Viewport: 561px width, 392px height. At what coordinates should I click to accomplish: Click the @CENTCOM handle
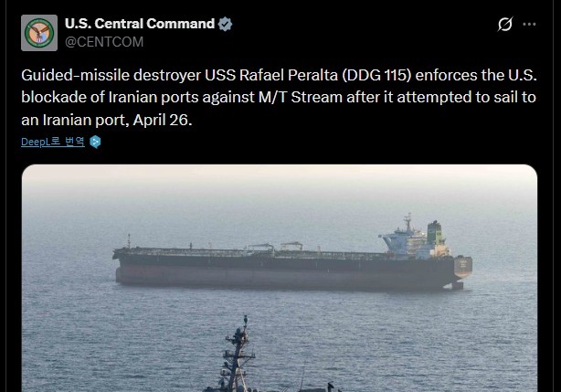[x=103, y=41]
